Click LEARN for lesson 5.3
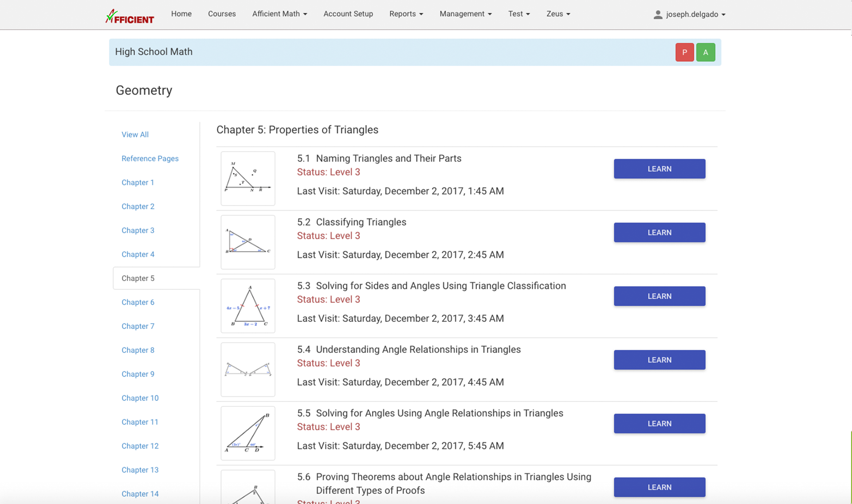 pos(660,296)
